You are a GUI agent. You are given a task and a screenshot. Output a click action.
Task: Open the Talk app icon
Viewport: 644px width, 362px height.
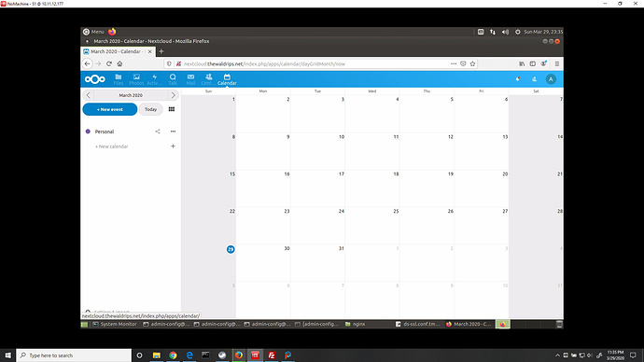[x=173, y=77]
